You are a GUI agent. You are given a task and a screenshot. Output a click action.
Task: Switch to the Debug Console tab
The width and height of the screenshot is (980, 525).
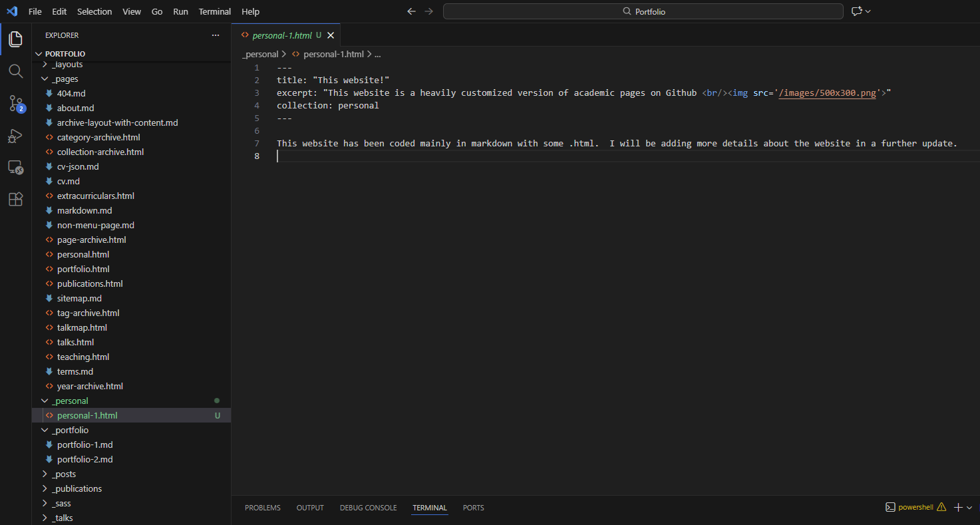pyautogui.click(x=368, y=508)
